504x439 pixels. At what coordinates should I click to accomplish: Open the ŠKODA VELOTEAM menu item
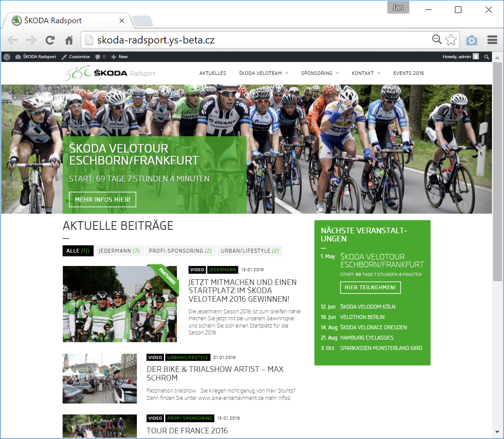point(260,73)
